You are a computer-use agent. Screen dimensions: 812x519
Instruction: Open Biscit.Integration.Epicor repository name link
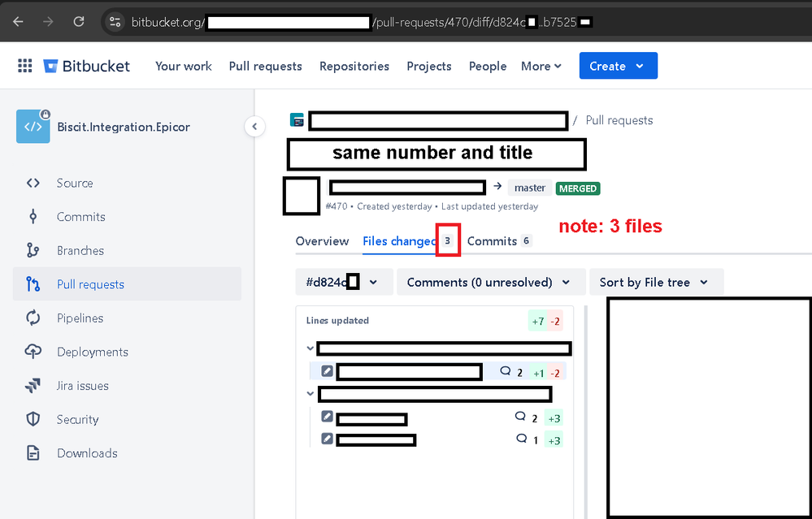[x=124, y=127]
